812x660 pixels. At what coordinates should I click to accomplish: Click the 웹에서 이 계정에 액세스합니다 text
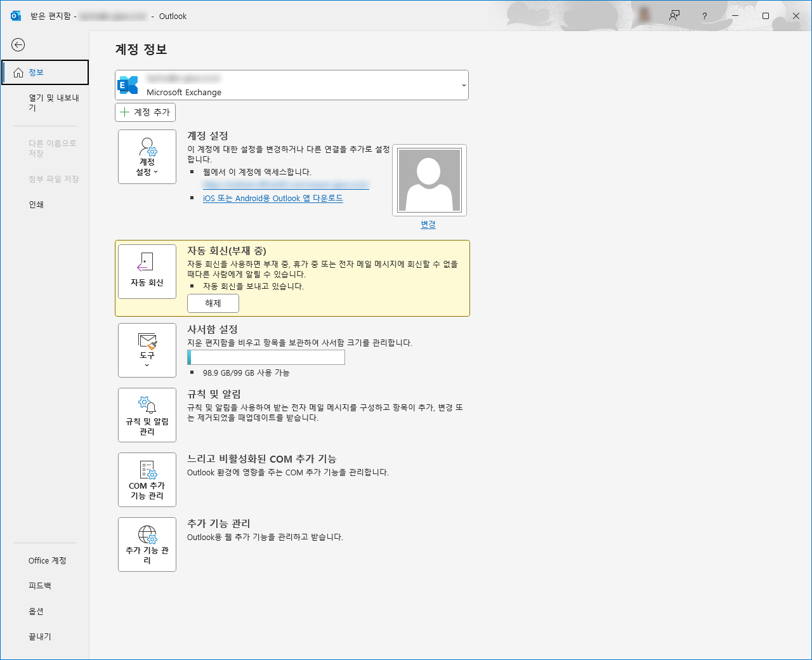tap(258, 172)
